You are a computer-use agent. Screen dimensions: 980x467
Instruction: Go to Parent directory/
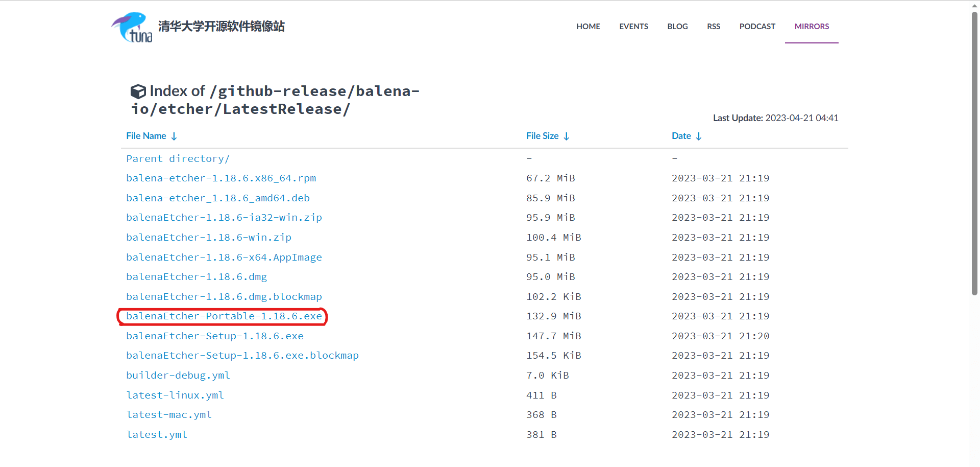click(x=178, y=159)
